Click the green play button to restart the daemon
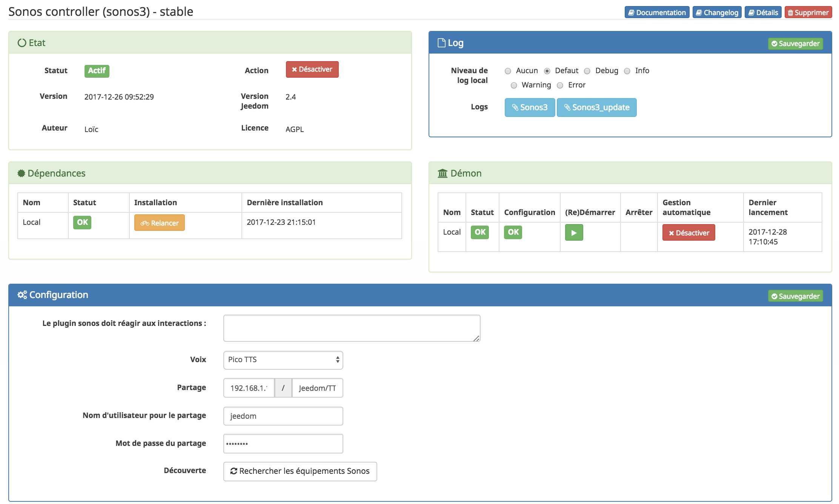This screenshot has width=839, height=504. (574, 233)
